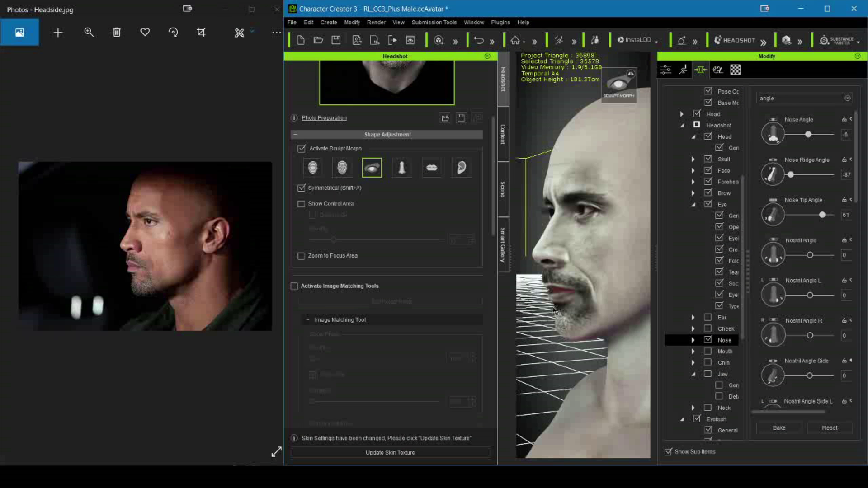Click the Nose Ridge Angle value field

click(846, 175)
